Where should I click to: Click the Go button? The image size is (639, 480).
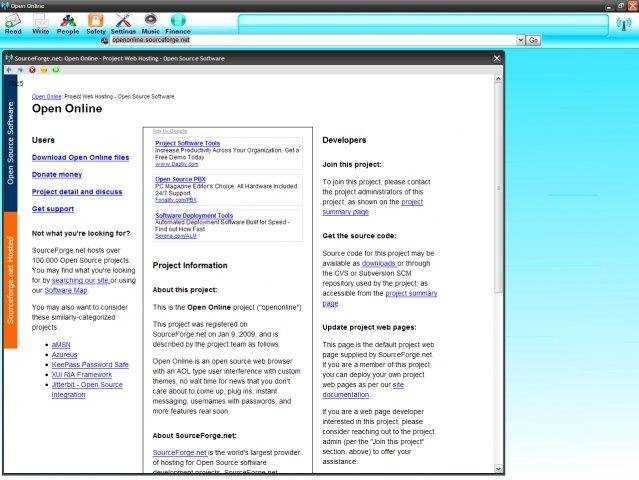[x=533, y=40]
